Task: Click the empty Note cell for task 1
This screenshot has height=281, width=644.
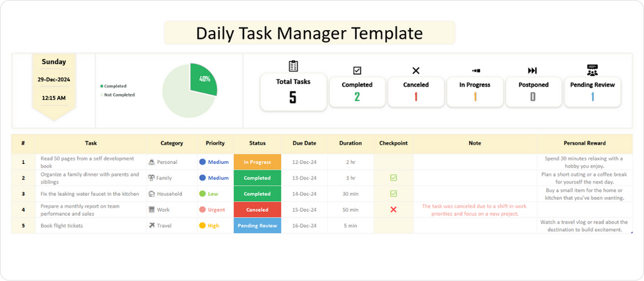Action: [x=475, y=162]
